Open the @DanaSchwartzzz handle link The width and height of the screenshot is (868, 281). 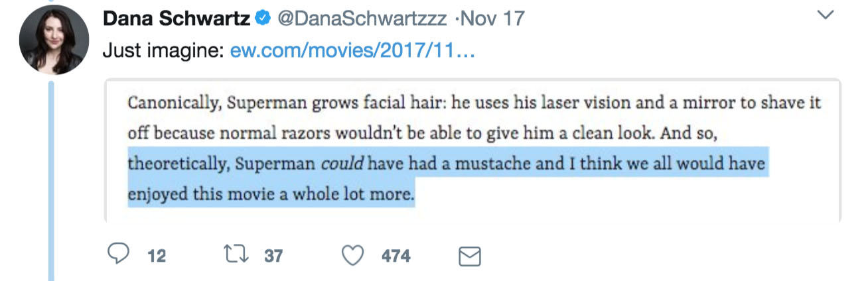[361, 19]
